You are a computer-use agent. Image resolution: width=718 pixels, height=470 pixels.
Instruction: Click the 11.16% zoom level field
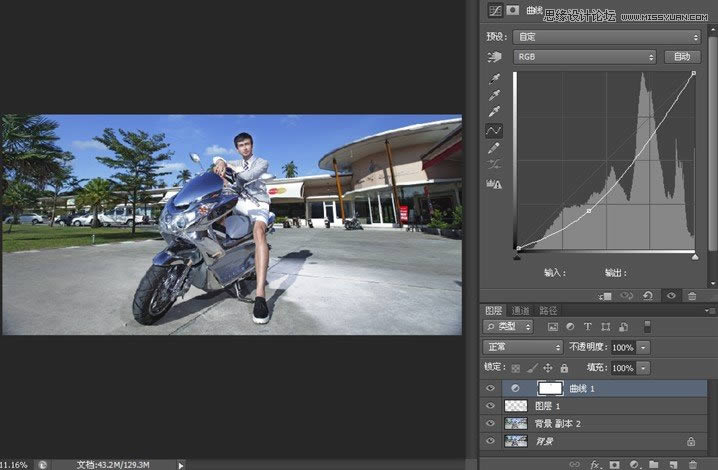(14, 465)
